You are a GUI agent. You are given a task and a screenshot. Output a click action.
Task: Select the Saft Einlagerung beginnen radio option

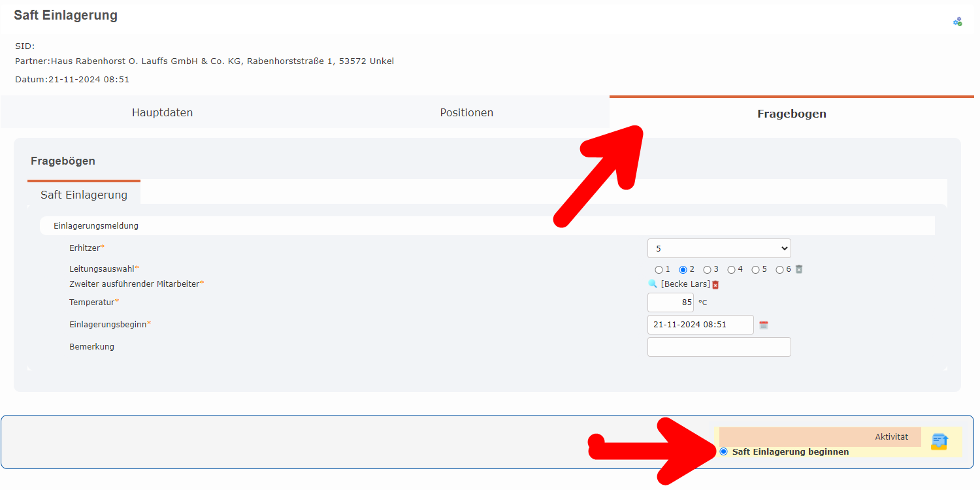723,451
